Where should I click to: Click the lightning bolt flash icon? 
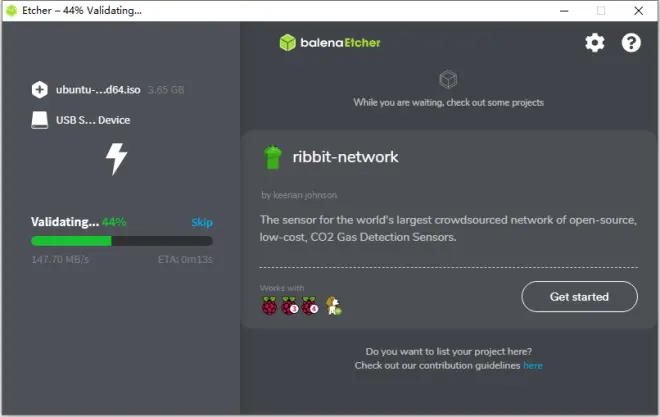click(x=116, y=159)
